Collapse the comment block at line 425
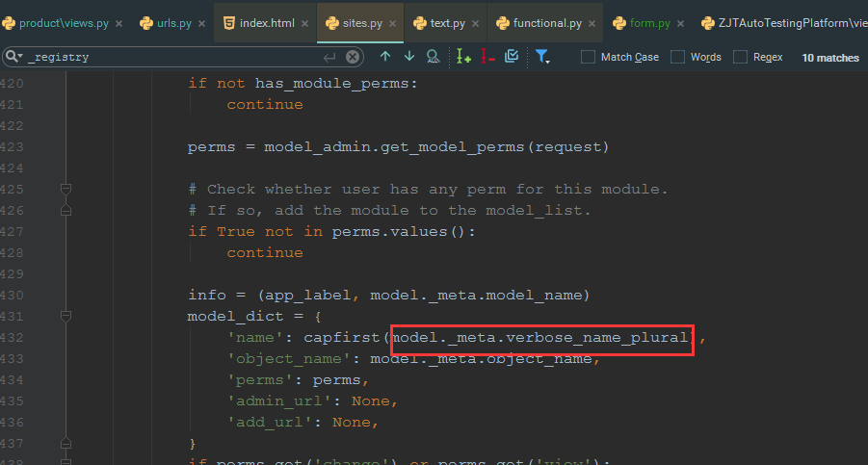Screen dimensions: 868x465 pos(66,189)
